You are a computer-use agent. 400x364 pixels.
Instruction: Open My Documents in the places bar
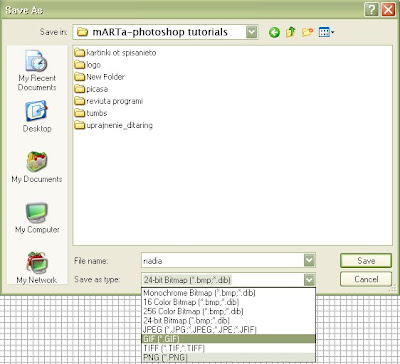[37, 167]
